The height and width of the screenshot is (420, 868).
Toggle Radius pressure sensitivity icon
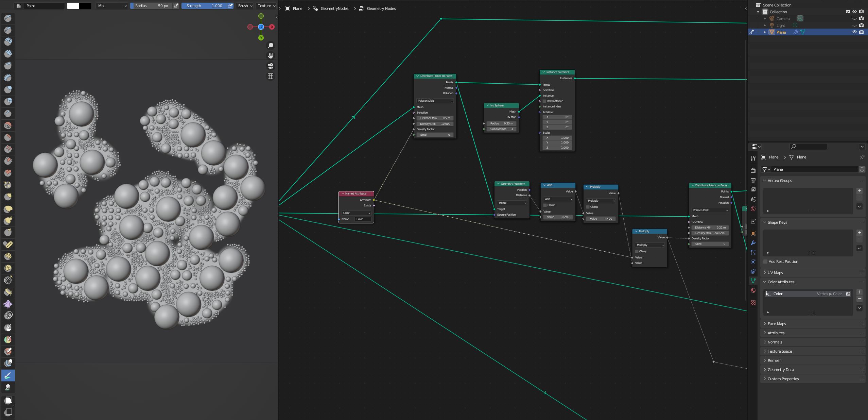point(176,6)
